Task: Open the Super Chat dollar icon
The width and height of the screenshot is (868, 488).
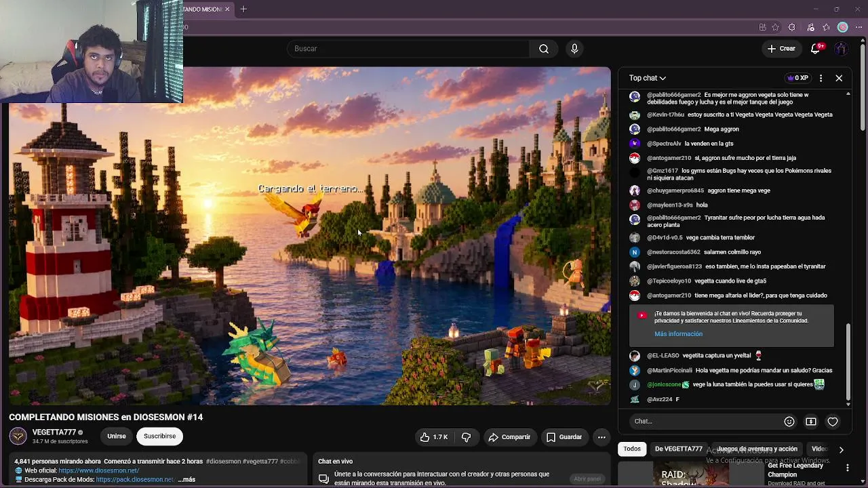Action: click(x=811, y=422)
